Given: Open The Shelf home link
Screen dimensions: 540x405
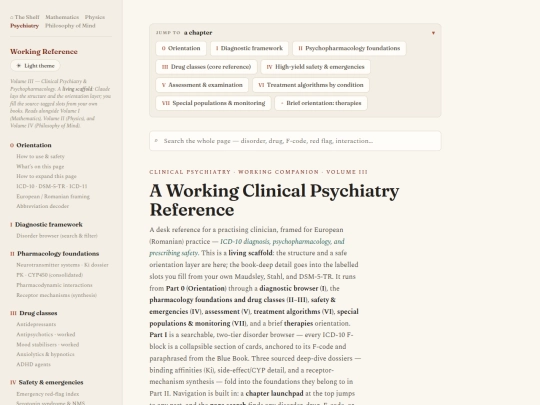Looking at the screenshot, I should pyautogui.click(x=25, y=17).
